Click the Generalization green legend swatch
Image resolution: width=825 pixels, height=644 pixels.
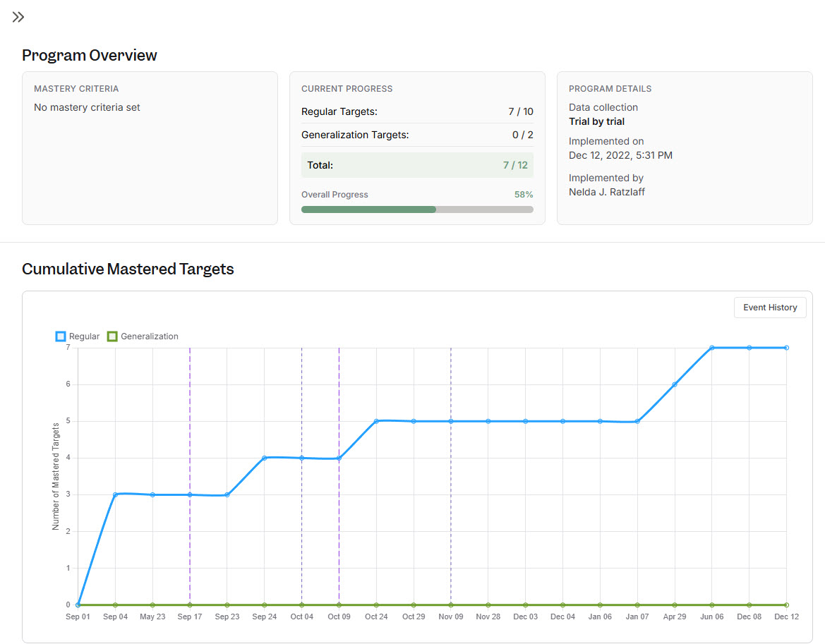(x=112, y=336)
